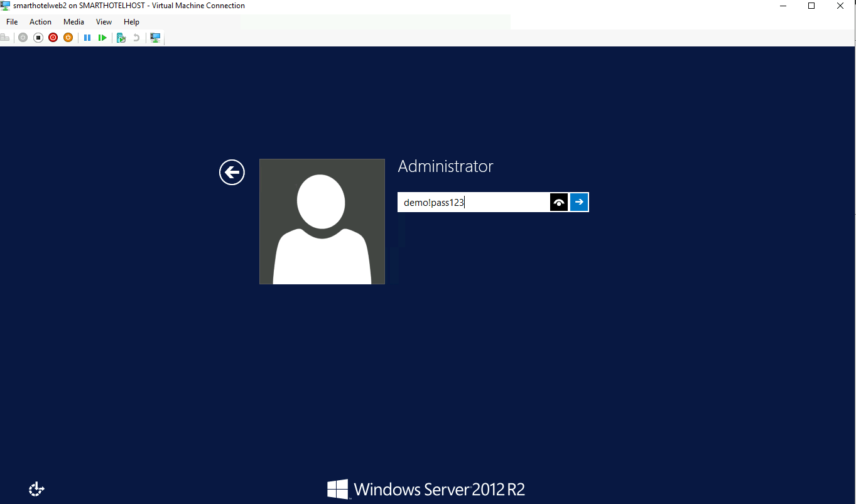Select the Administrator account picture

(x=322, y=222)
